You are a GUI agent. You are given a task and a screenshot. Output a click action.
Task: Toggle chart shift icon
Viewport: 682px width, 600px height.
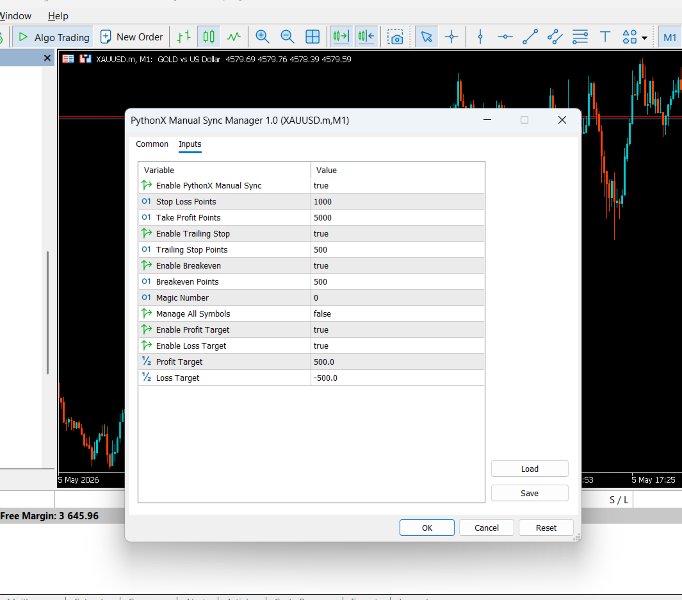click(x=366, y=37)
